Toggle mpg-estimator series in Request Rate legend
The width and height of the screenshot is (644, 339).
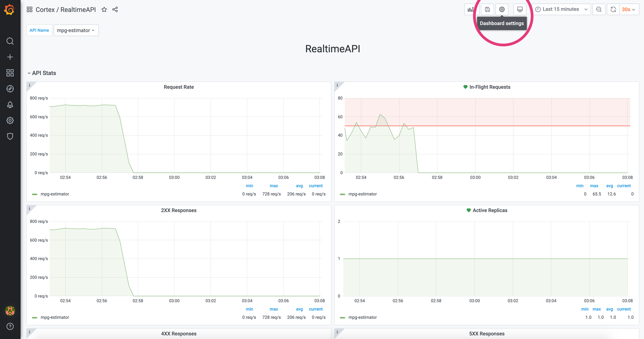point(55,194)
